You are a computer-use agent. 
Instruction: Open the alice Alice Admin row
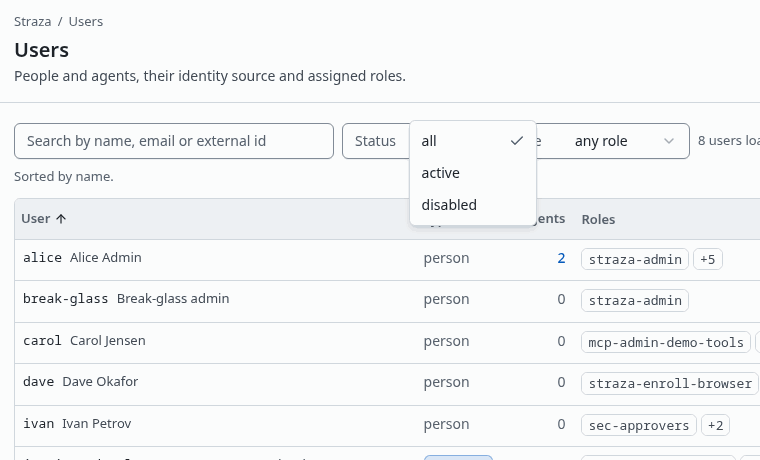pyautogui.click(x=387, y=260)
